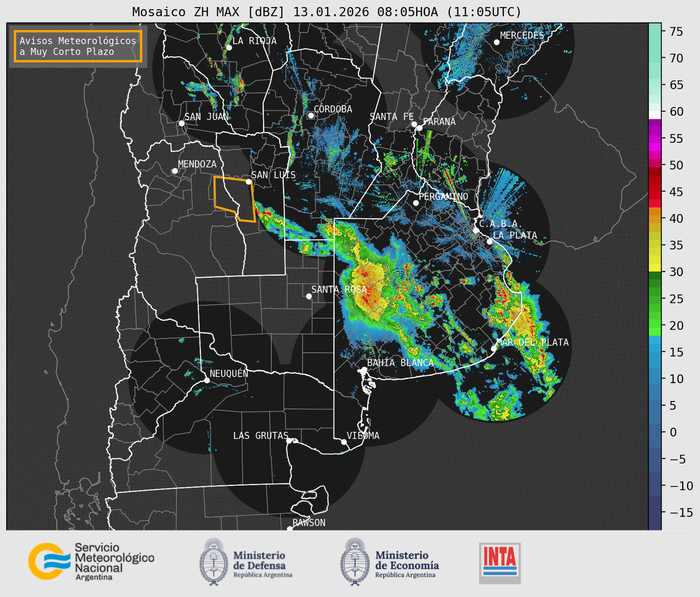
Task: Click the Ministerio de Economía coat of arms
Action: [x=355, y=562]
